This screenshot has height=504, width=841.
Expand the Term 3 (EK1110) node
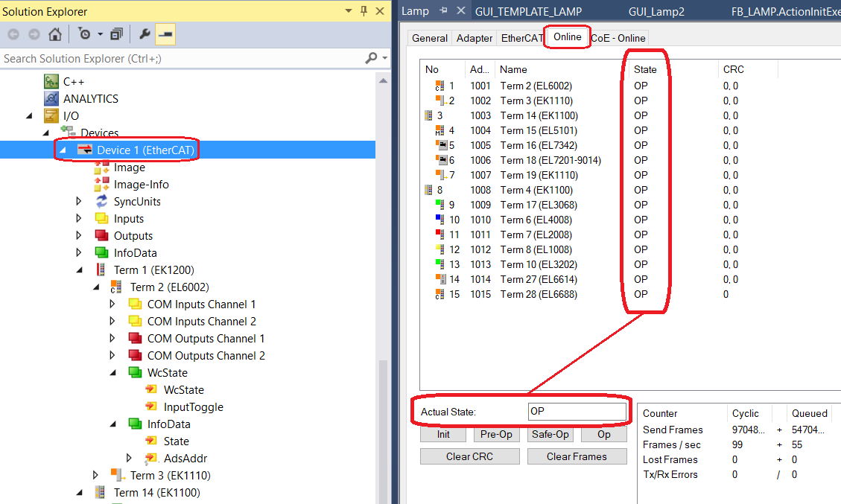coord(96,475)
